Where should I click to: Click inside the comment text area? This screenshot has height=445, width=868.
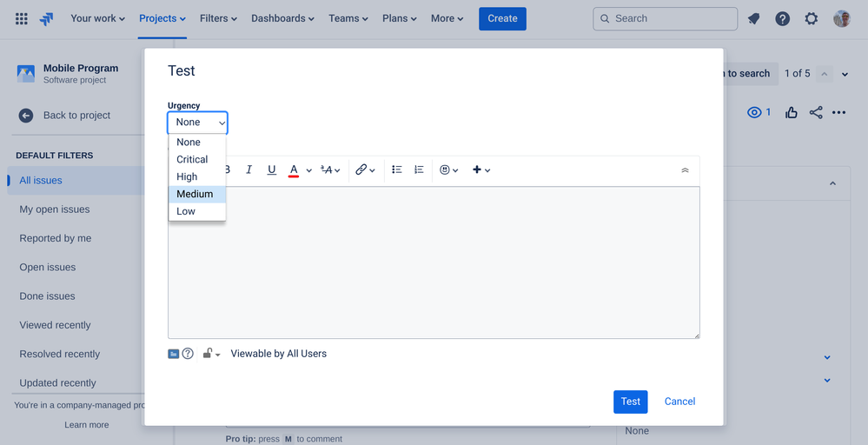coord(434,262)
